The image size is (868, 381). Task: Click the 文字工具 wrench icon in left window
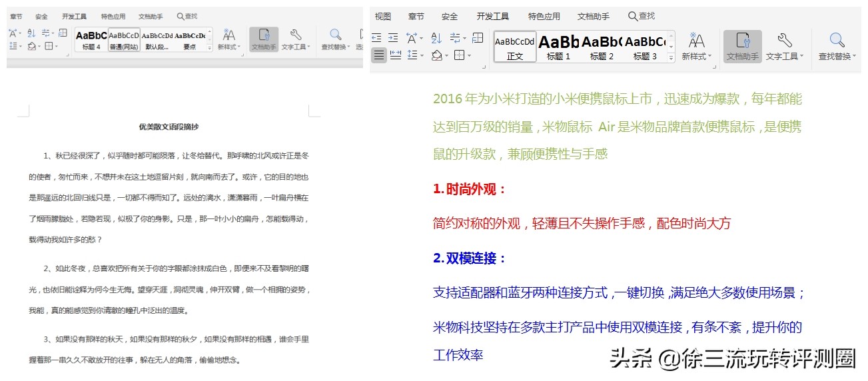coord(296,35)
